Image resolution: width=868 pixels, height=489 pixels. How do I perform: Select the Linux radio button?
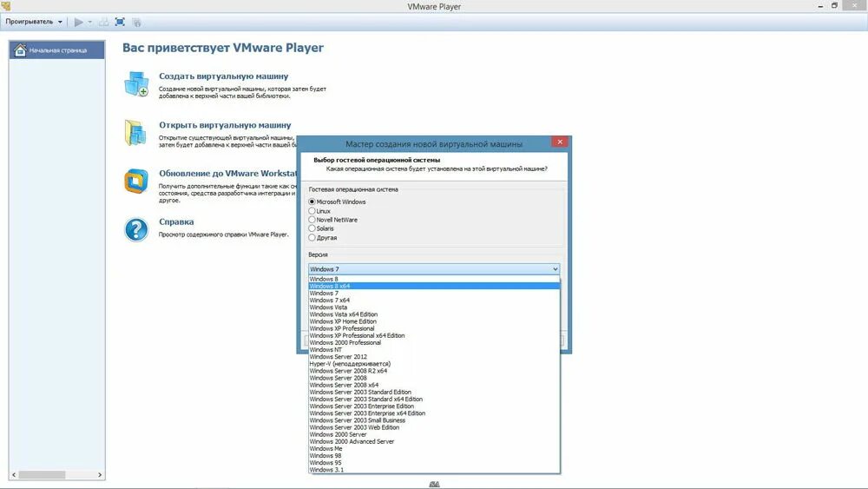pos(312,211)
